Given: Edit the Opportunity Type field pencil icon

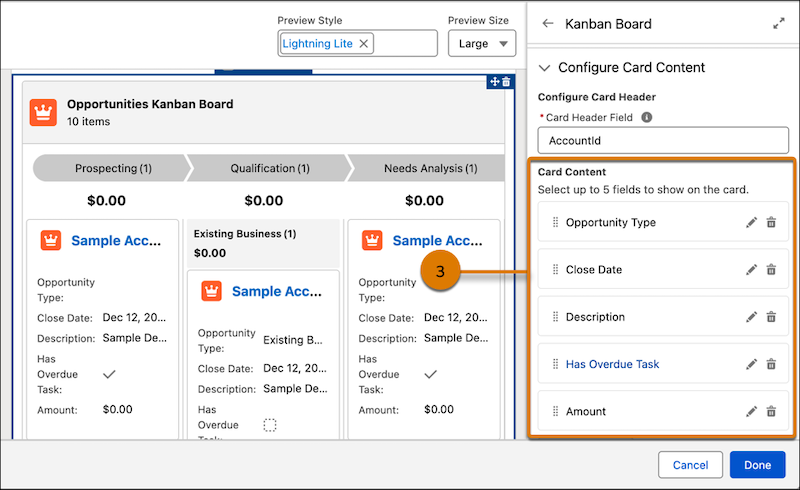Looking at the screenshot, I should 751,223.
